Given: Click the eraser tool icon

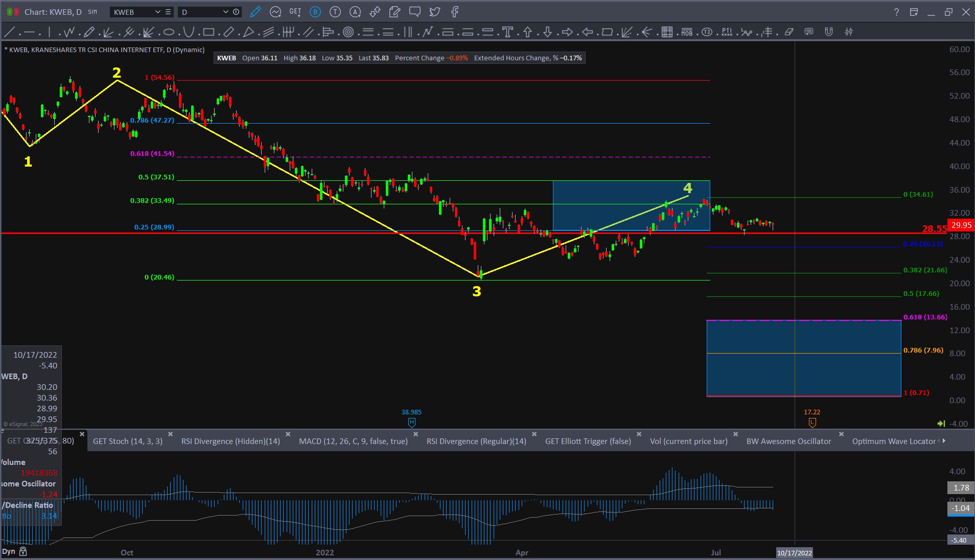Looking at the screenshot, I should pyautogui.click(x=789, y=32).
